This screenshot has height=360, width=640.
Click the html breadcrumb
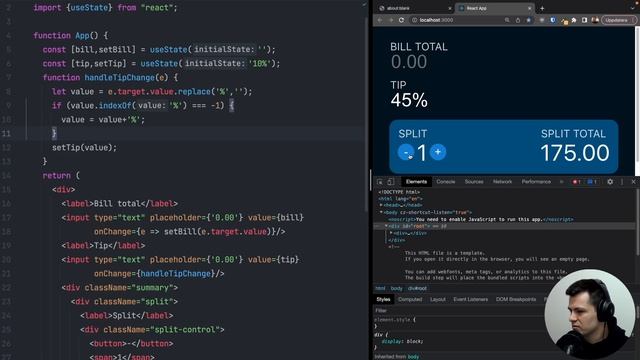[x=380, y=288]
